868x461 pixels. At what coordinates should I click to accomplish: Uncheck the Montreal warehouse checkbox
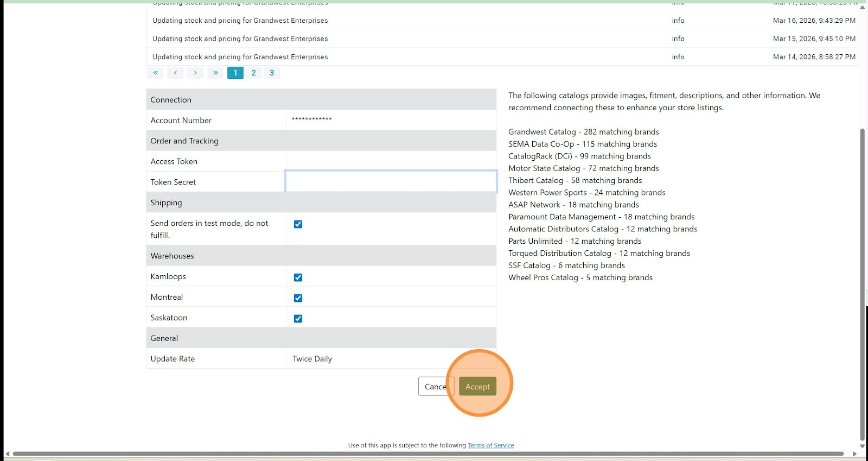point(298,298)
